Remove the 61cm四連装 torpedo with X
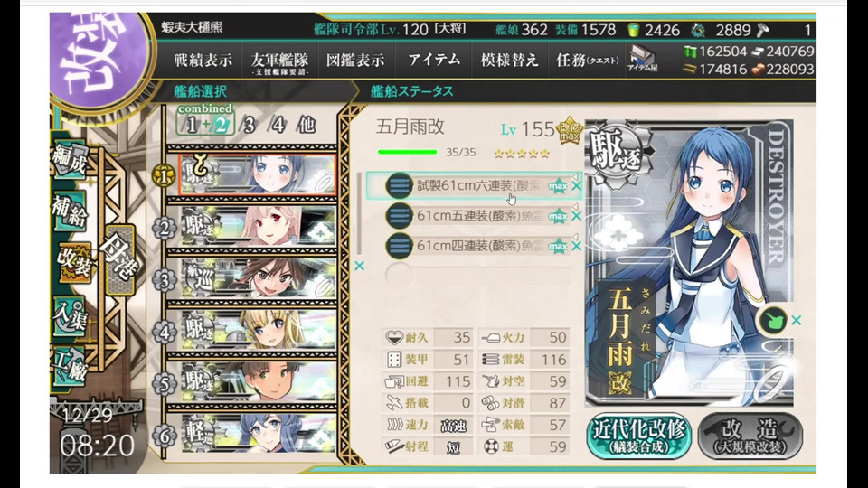Viewport: 868px width, 488px height. tap(576, 246)
